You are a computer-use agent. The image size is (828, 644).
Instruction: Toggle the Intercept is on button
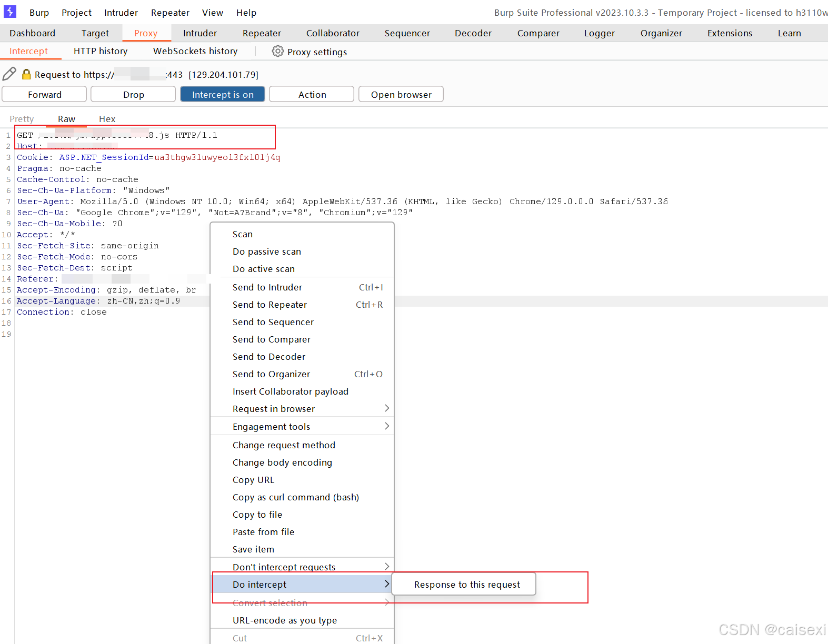point(223,94)
